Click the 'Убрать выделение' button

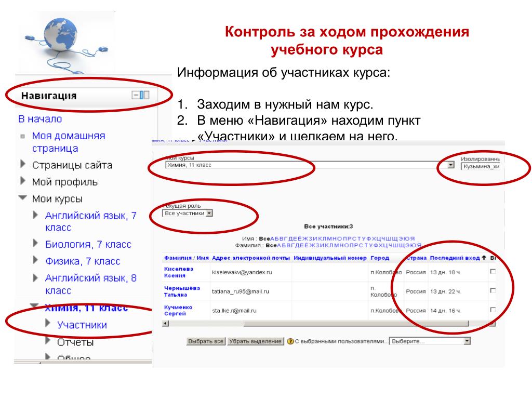click(x=256, y=341)
